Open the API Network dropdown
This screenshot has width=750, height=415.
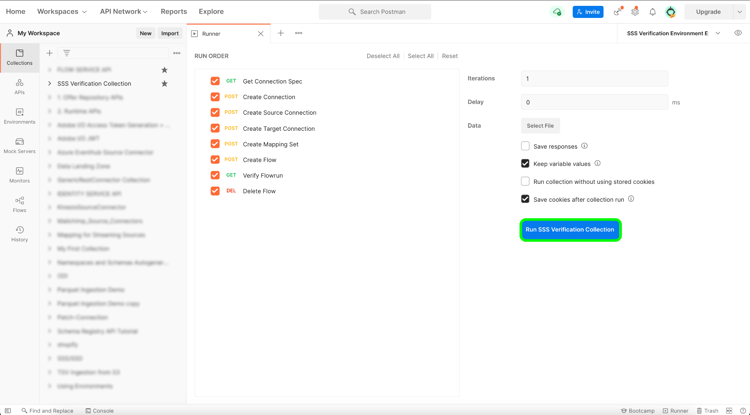[x=124, y=11]
